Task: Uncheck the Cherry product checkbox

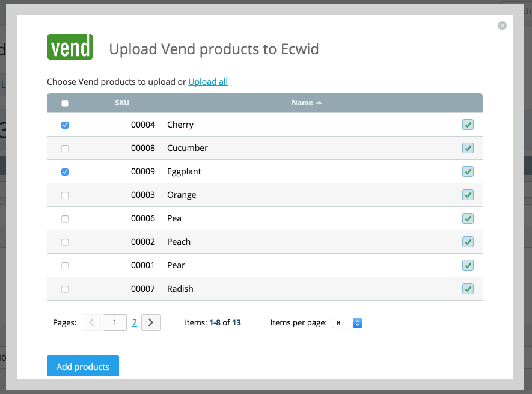Action: click(x=65, y=125)
